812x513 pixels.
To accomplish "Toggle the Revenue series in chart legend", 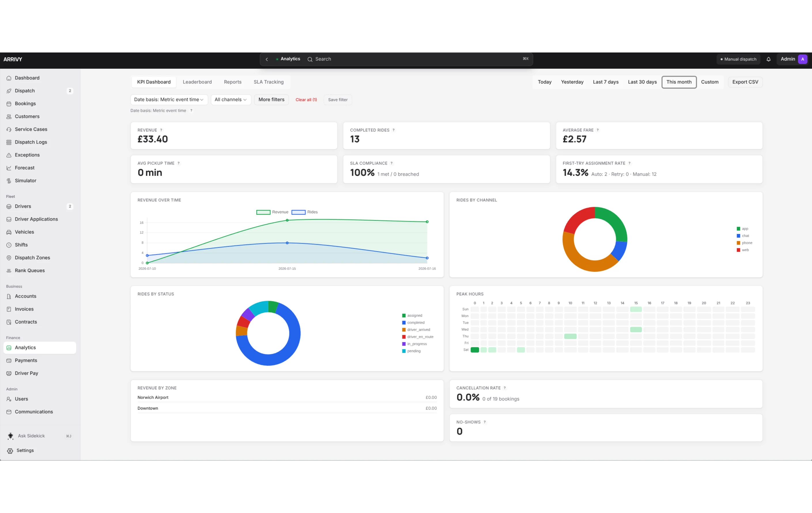I will click(x=272, y=212).
